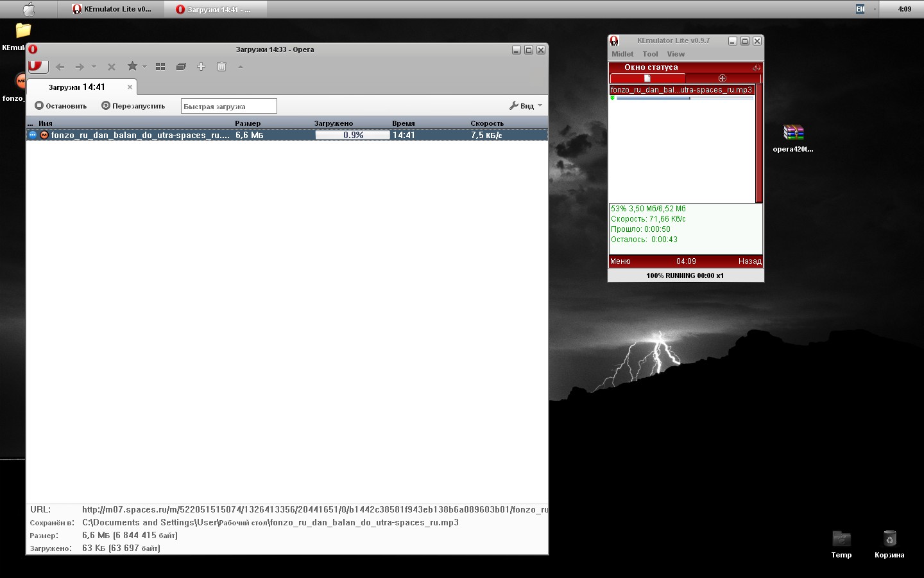
Task: Click the green download arrow icon in KEmulator
Action: (613, 98)
